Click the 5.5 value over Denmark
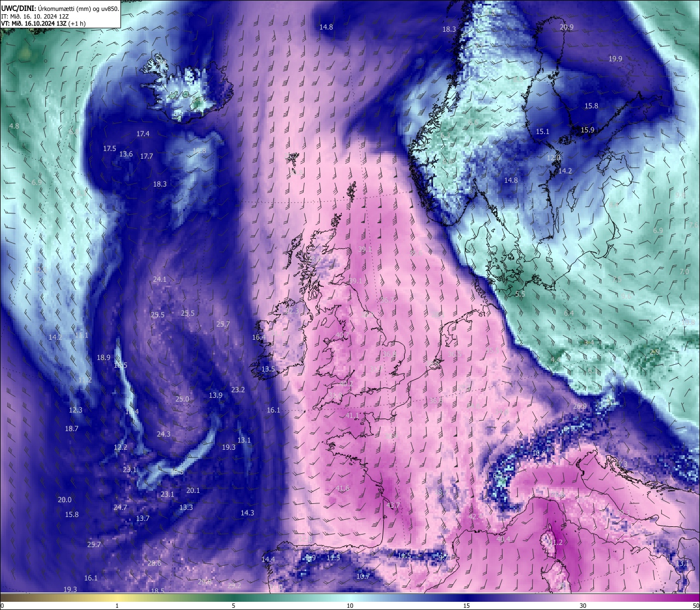Viewport: 700px width, 610px height. 520,294
